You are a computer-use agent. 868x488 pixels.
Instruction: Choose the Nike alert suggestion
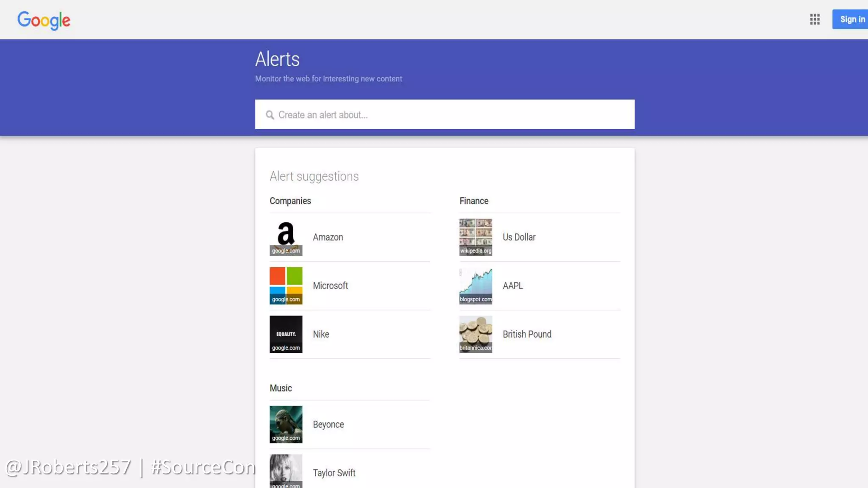(321, 334)
